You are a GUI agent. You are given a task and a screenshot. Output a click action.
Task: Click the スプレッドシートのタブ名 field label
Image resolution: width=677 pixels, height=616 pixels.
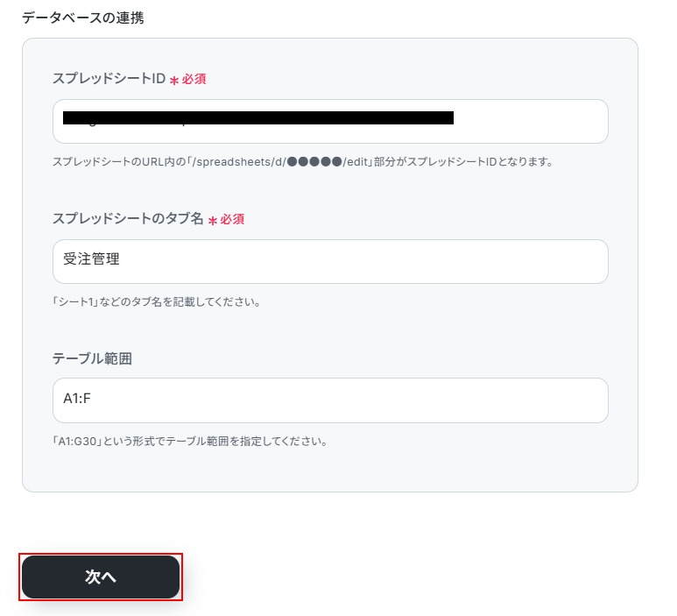click(128, 218)
